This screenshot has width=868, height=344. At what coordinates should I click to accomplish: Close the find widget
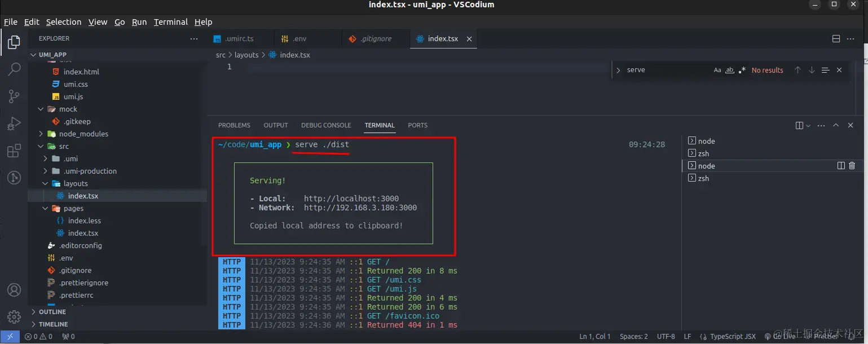pyautogui.click(x=839, y=70)
